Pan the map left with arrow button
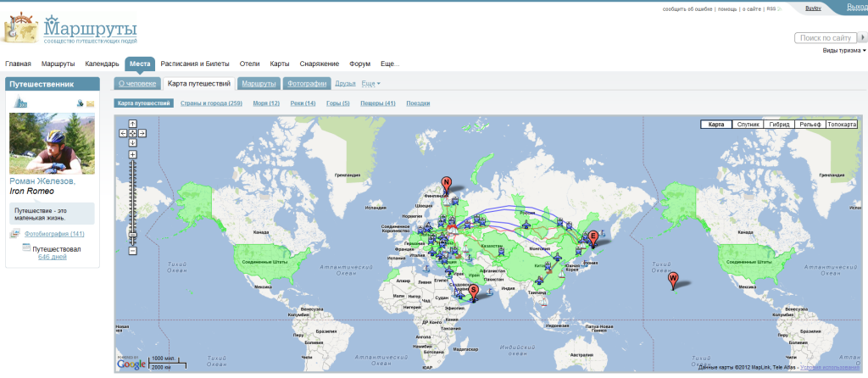The height and width of the screenshot is (378, 868). click(x=123, y=133)
